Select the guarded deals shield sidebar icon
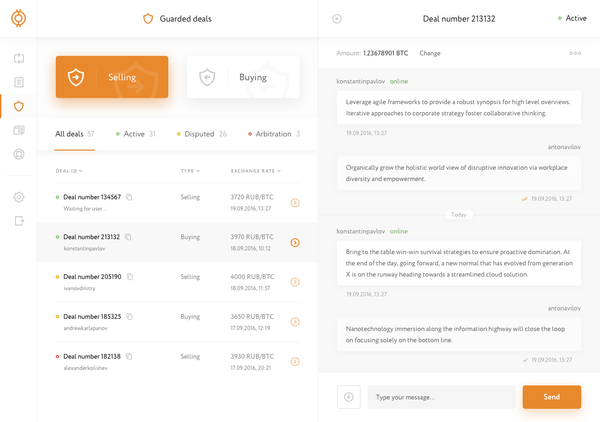Image resolution: width=600 pixels, height=422 pixels. 19,106
